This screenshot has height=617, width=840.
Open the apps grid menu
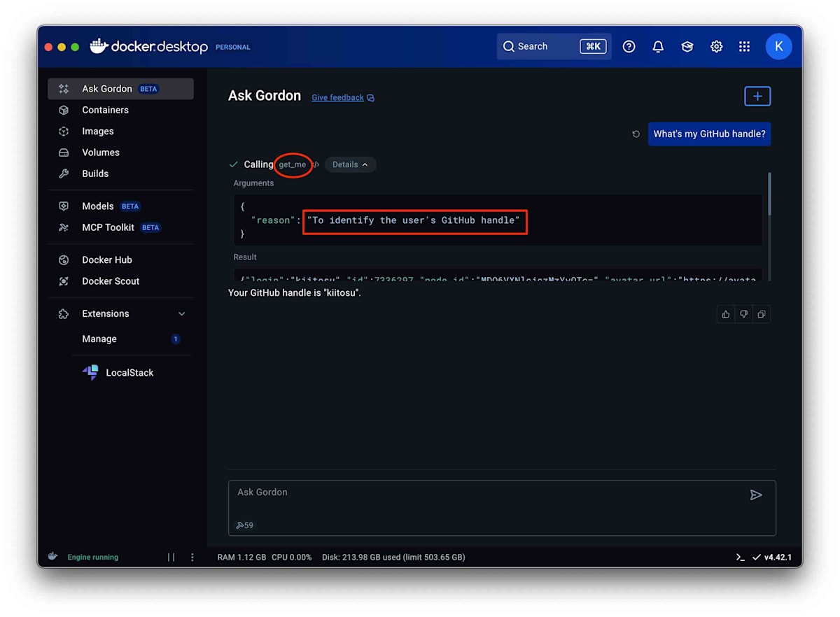click(x=744, y=46)
